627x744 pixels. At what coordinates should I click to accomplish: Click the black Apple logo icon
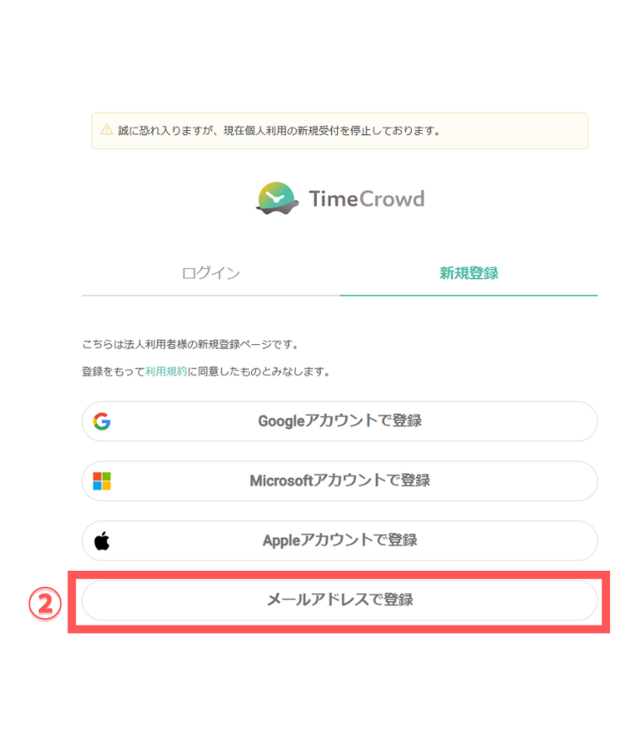tap(102, 540)
